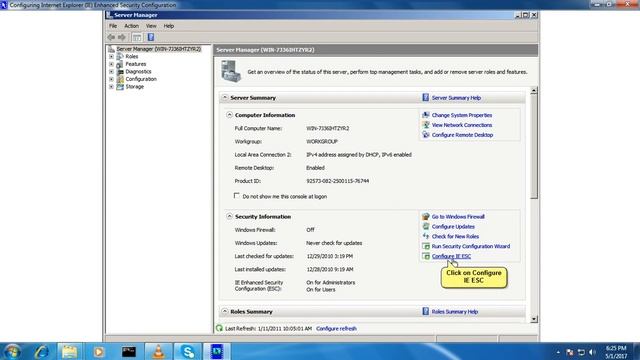
Task: Click 'On for Administrators' text
Action: [331, 282]
